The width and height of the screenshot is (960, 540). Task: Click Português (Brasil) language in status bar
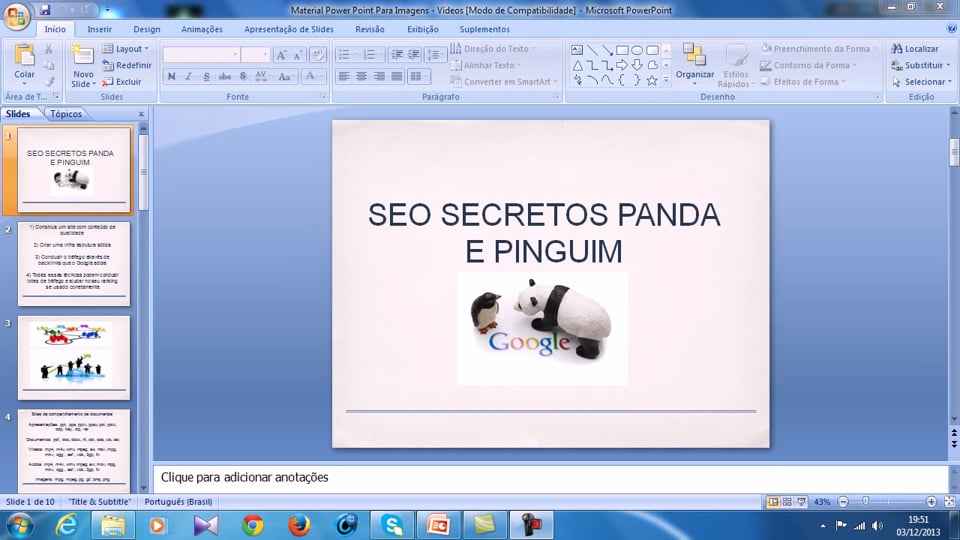(x=178, y=501)
